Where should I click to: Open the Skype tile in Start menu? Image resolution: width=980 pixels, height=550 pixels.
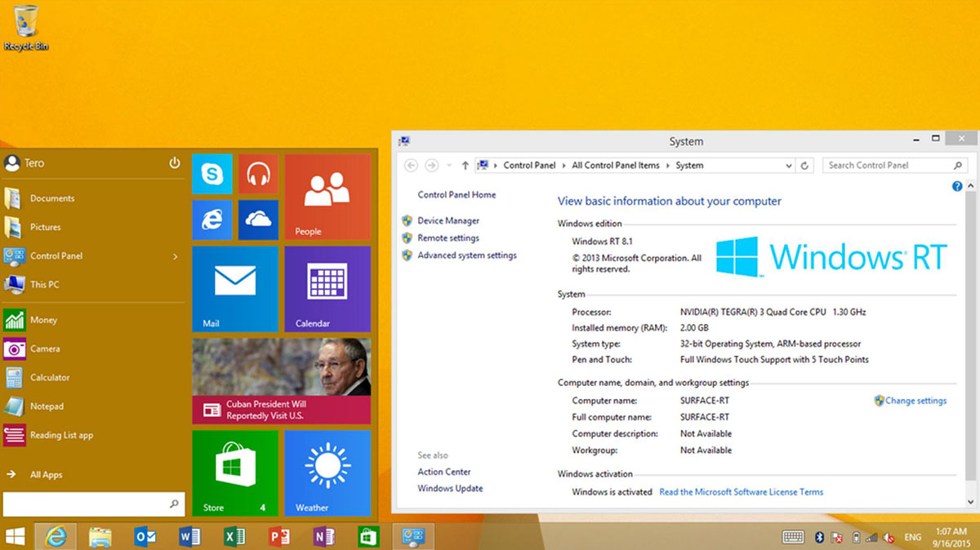tap(212, 172)
